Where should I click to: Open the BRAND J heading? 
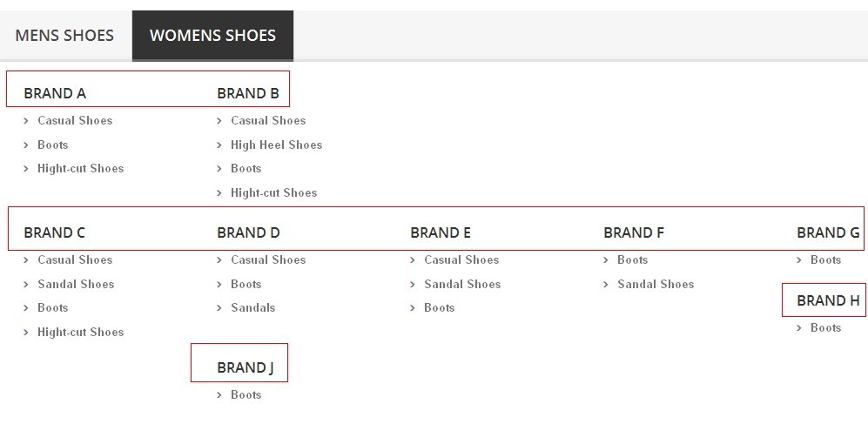(x=245, y=367)
